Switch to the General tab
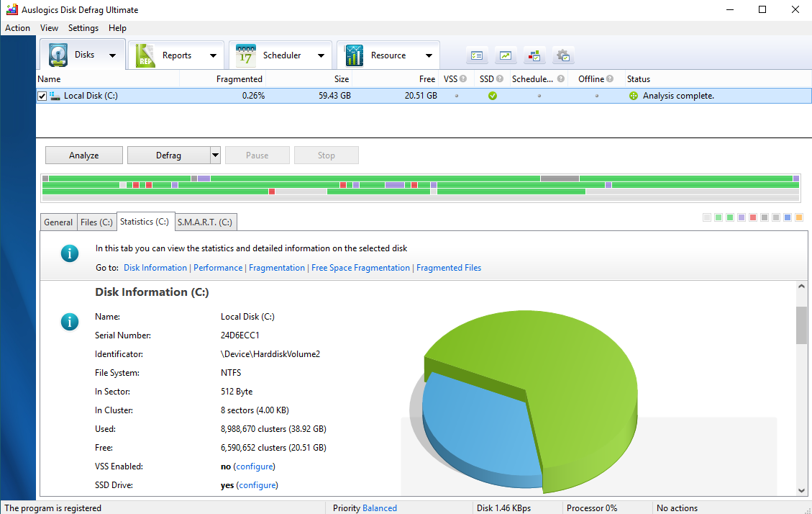The width and height of the screenshot is (812, 514). tap(58, 222)
